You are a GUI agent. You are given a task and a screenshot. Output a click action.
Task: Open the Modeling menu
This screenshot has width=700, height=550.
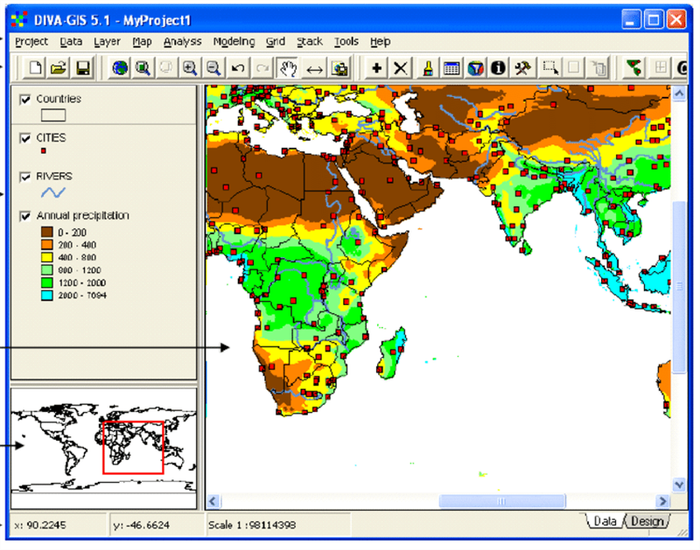pos(234,42)
